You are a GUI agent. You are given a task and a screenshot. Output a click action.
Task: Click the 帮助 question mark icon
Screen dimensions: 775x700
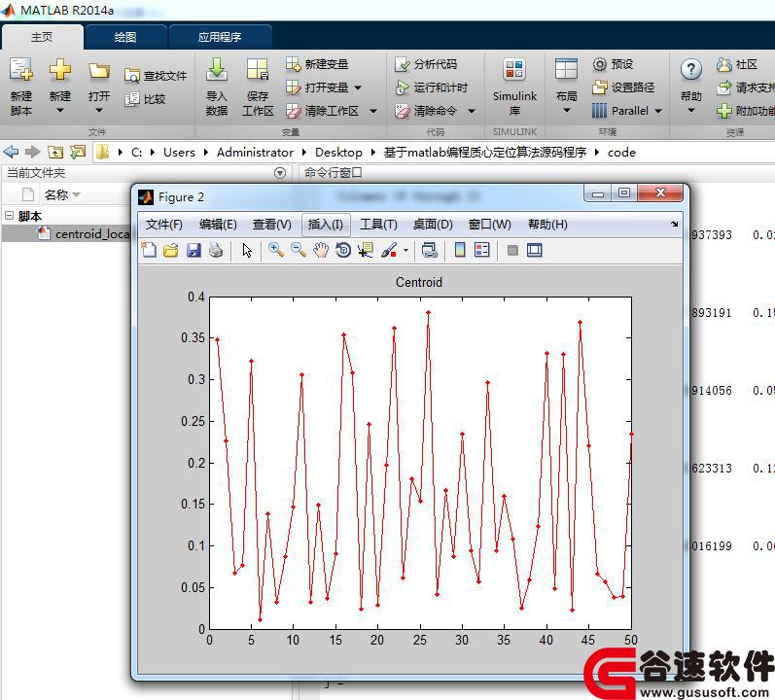(691, 70)
